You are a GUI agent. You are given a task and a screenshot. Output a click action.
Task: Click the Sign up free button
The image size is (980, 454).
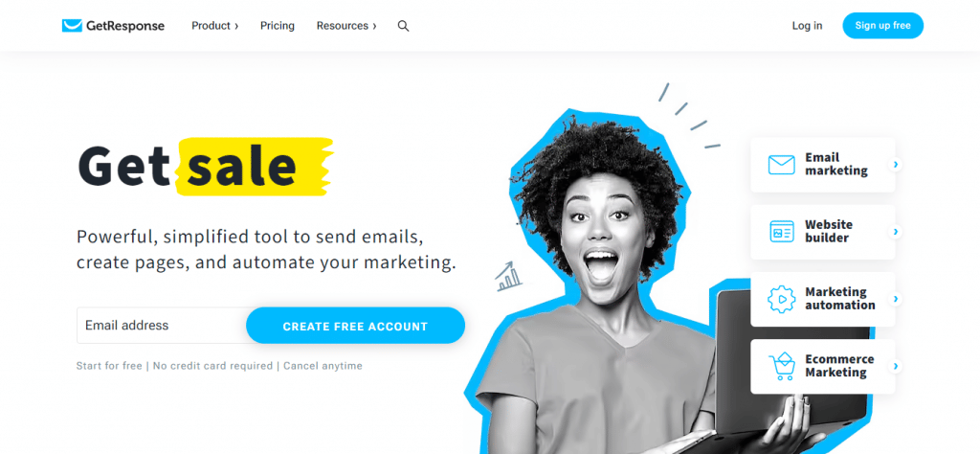882,26
